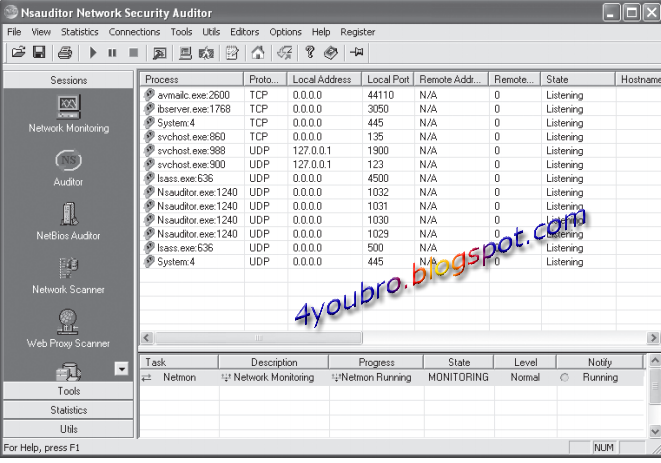Select the Netmon task row
Image resolution: width=661 pixels, height=463 pixels.
(392, 377)
